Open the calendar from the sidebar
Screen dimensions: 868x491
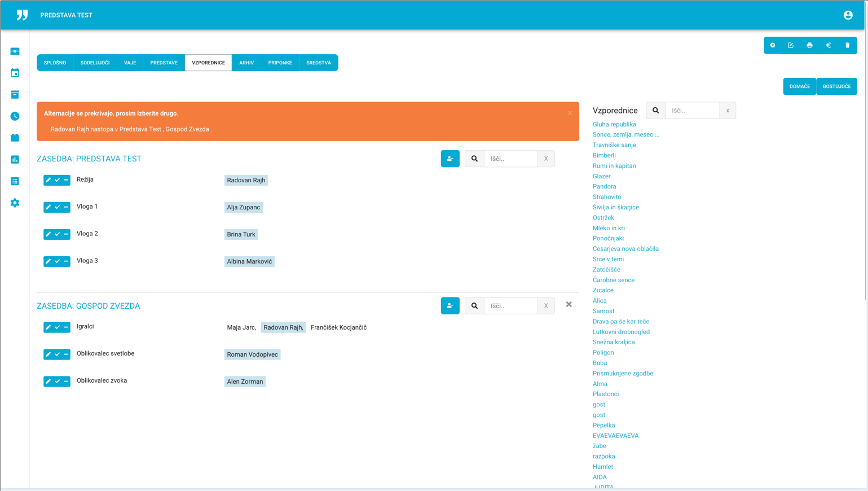pyautogui.click(x=15, y=73)
